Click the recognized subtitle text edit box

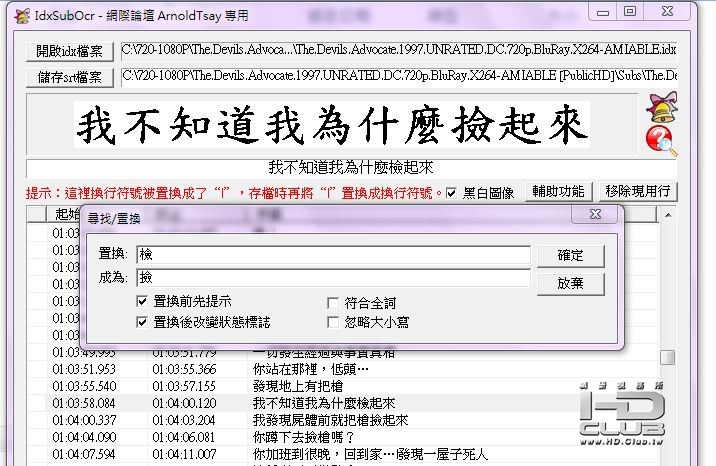tap(351, 168)
